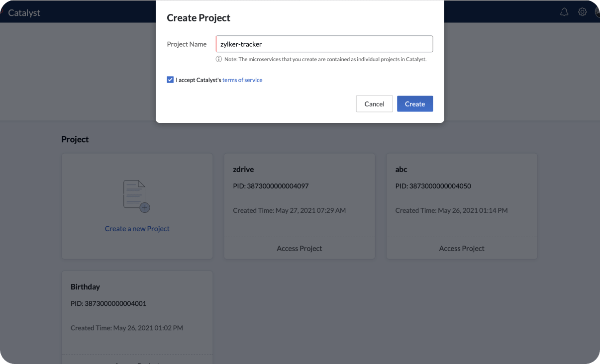
Task: Open the terms of service link
Action: click(242, 80)
